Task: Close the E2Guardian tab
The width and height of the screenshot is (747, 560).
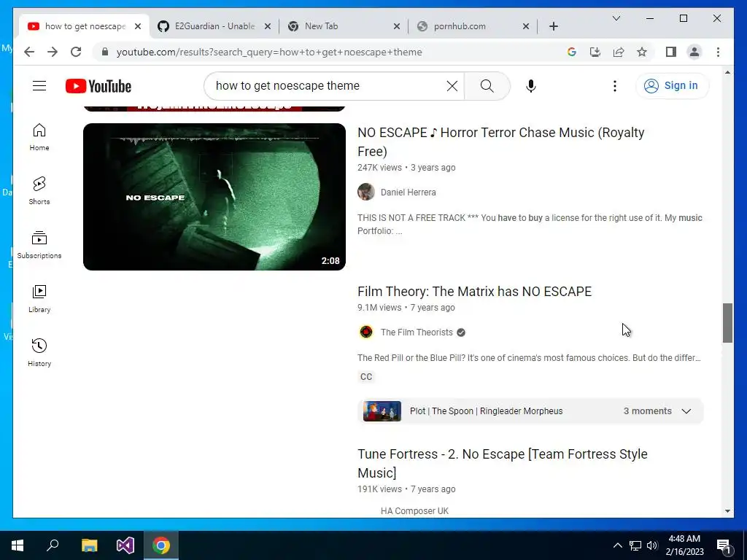Action: [x=268, y=26]
